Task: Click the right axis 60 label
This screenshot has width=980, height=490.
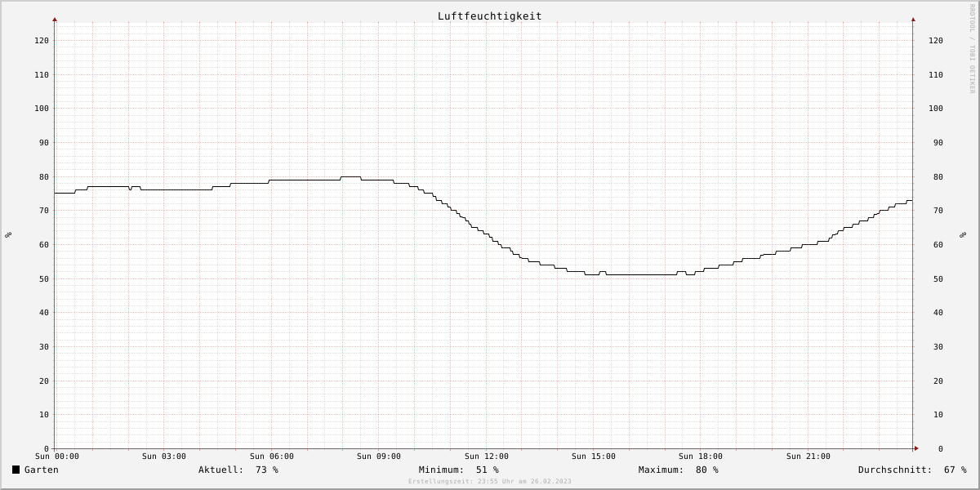Action: [938, 245]
